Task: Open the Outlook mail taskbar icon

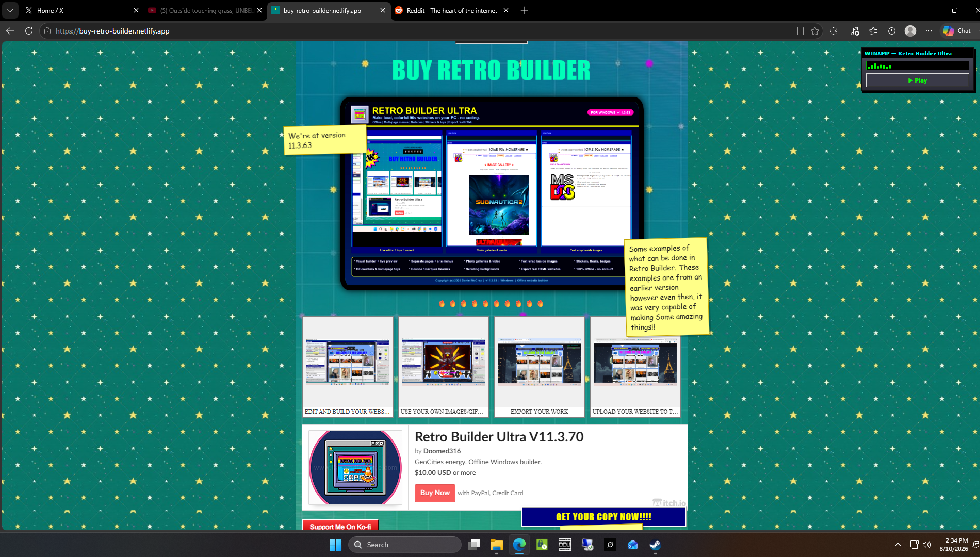Action: (633, 545)
